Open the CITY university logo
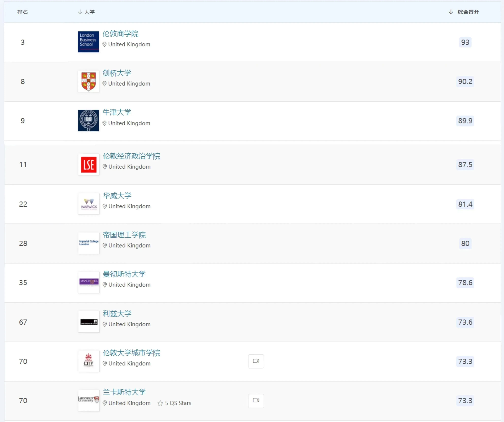This screenshot has height=422, width=504. 89,361
